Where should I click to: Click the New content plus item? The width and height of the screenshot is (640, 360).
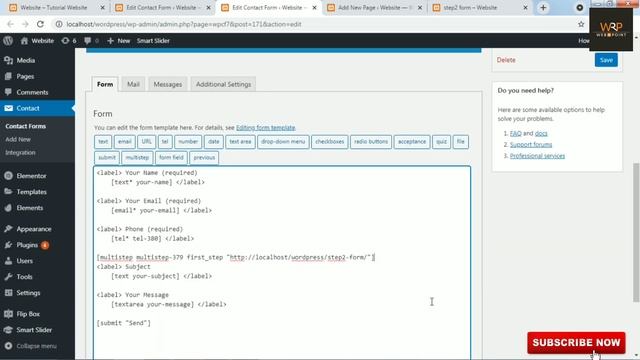point(118,41)
